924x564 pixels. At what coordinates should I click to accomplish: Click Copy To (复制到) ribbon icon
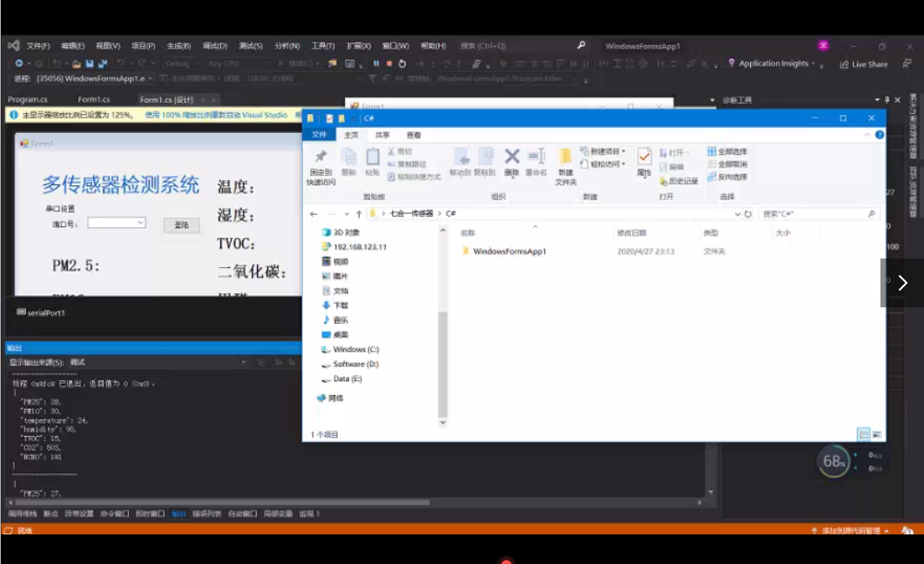coord(484,162)
